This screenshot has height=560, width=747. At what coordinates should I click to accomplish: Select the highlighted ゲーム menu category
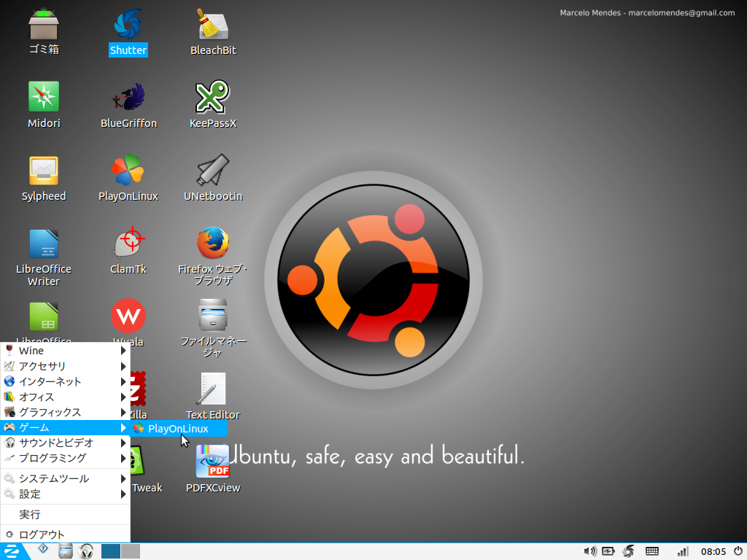tap(65, 427)
